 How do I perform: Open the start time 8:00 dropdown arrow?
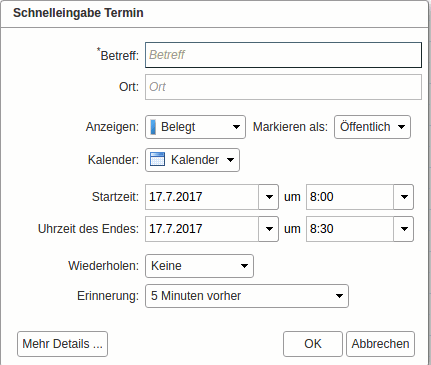tap(404, 197)
